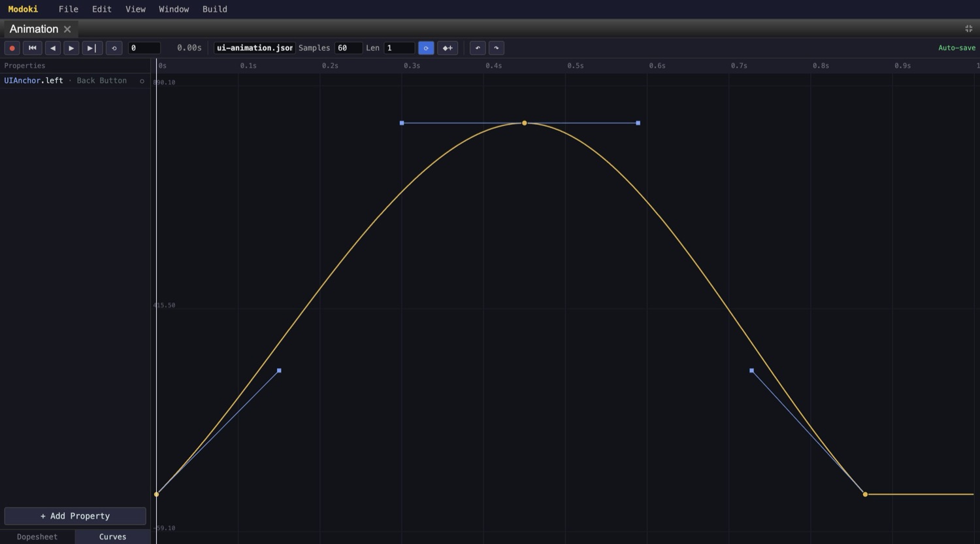Viewport: 980px width, 544px height.
Task: Select the starting keyframe at 0s
Action: coord(156,494)
